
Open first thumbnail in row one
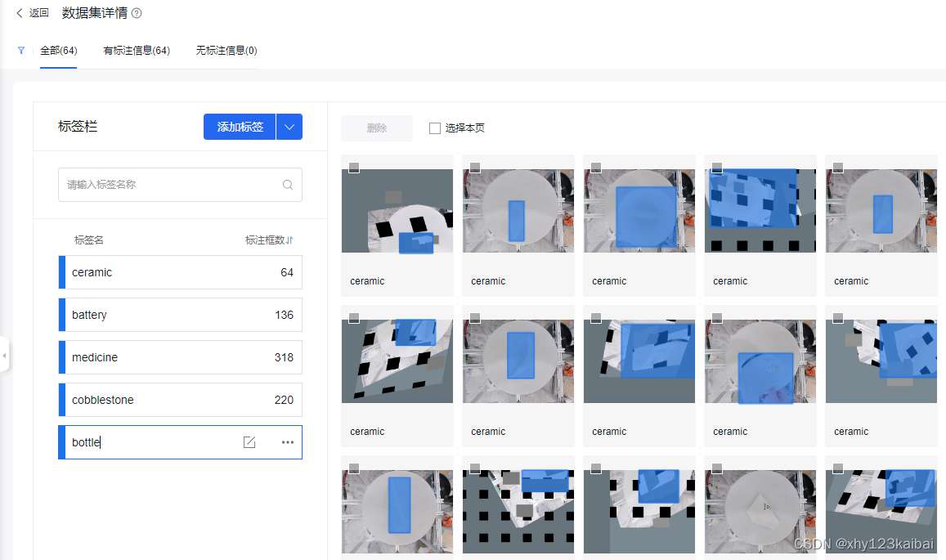coord(397,211)
